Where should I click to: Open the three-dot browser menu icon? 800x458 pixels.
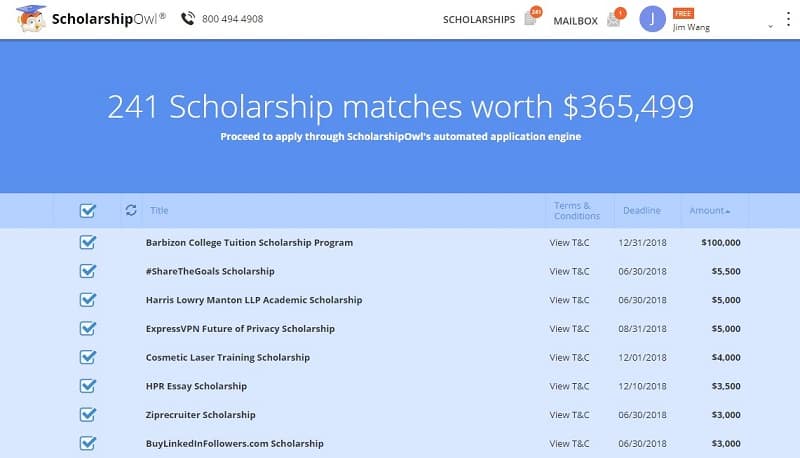pos(787,19)
